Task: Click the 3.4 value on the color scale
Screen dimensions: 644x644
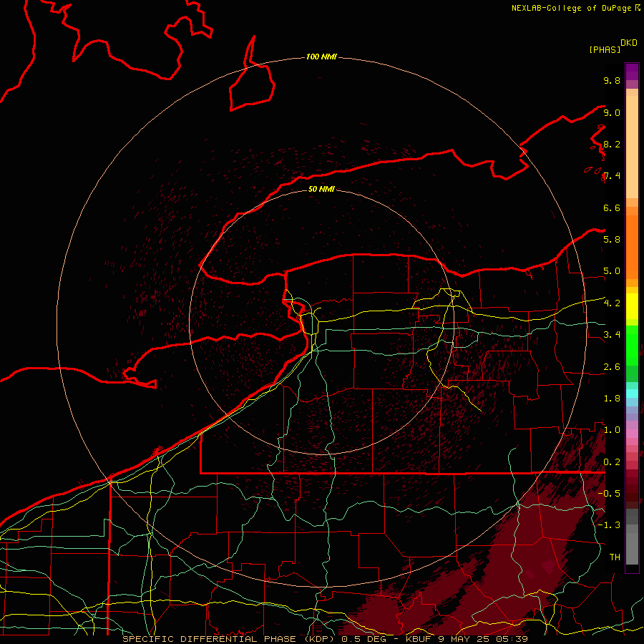Action: pos(612,335)
